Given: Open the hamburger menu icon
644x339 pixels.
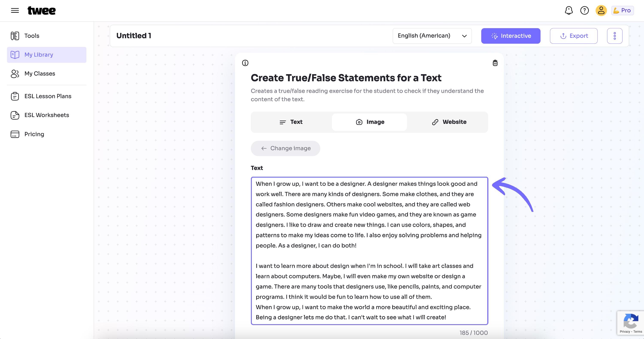Looking at the screenshot, I should pyautogui.click(x=15, y=11).
